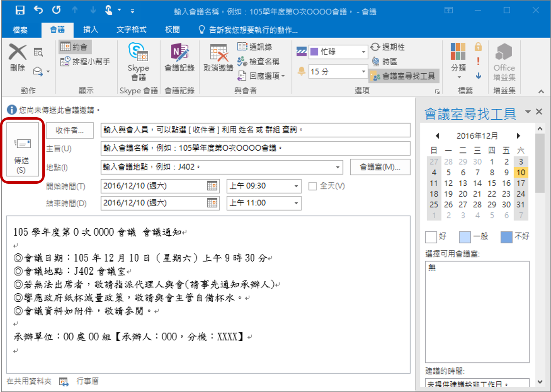Viewport: 551px width, 392px height.
Task: Click Check Names (檢查名稱)
Action: (x=258, y=61)
